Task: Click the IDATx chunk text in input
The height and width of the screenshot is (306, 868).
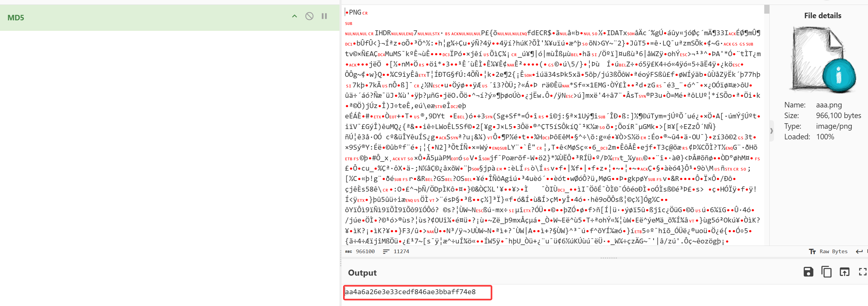Action: click(x=616, y=33)
